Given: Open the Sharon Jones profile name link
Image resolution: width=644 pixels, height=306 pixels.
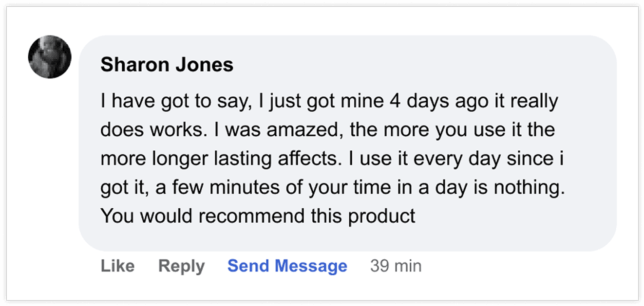Looking at the screenshot, I should coord(167,65).
